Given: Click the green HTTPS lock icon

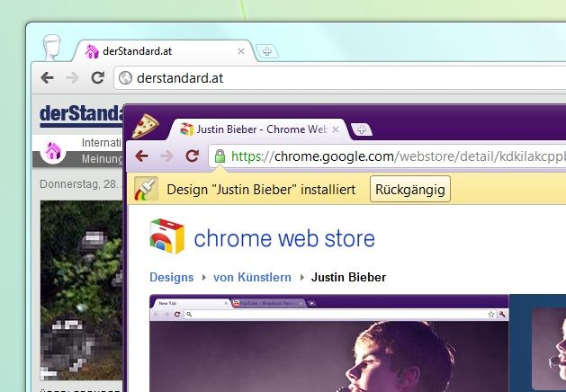Looking at the screenshot, I should (220, 156).
